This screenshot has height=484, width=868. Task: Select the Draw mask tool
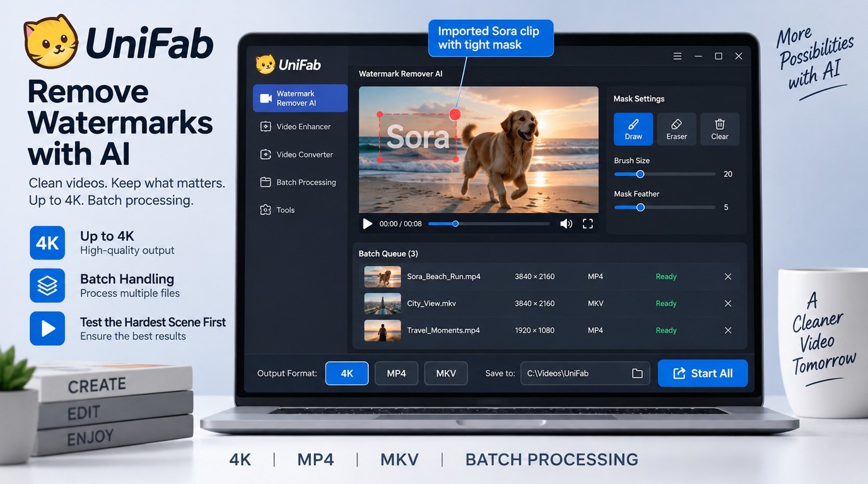click(633, 129)
